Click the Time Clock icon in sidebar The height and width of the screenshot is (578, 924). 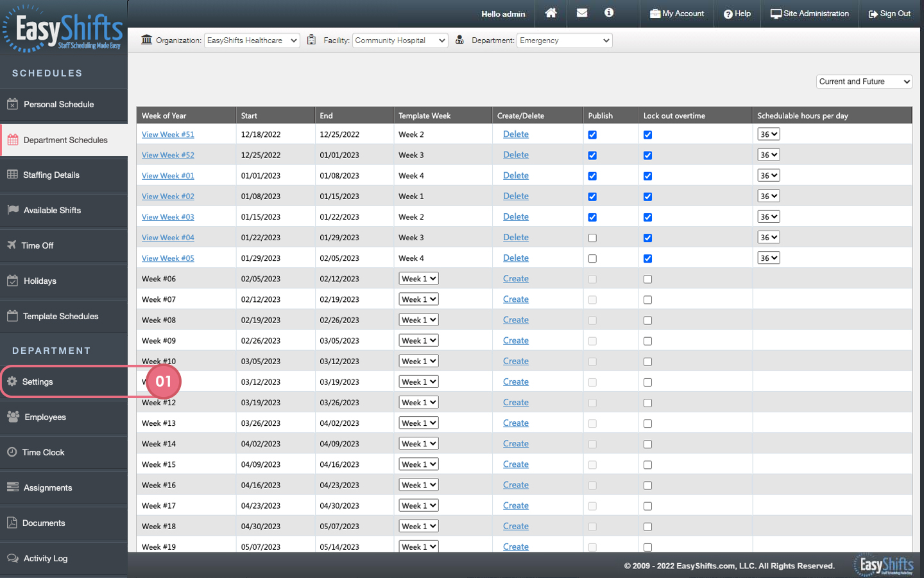[12, 452]
